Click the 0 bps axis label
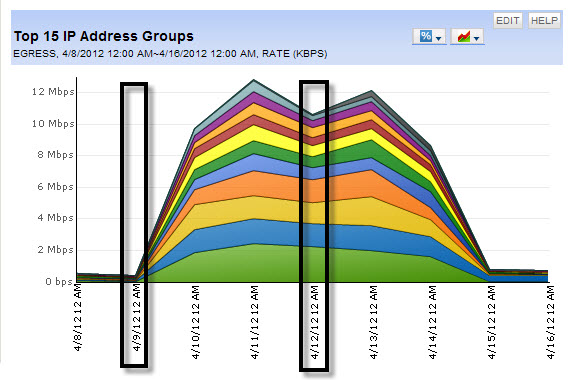 (59, 282)
